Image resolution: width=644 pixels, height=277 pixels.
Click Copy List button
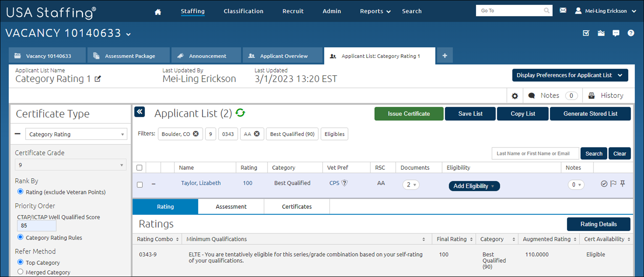523,114
